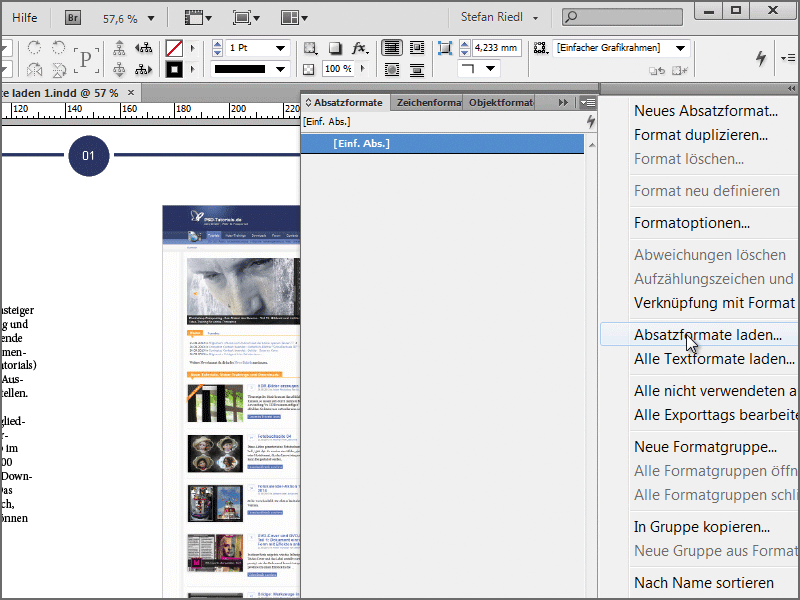This screenshot has height=600, width=800.
Task: Click wrap around object shape icon
Action: [x=392, y=69]
